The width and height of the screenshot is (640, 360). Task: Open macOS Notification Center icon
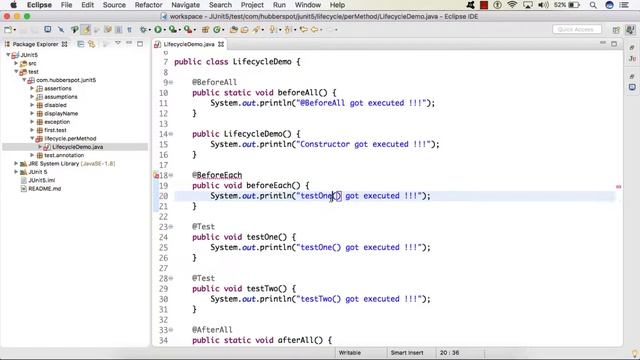pyautogui.click(x=624, y=5)
